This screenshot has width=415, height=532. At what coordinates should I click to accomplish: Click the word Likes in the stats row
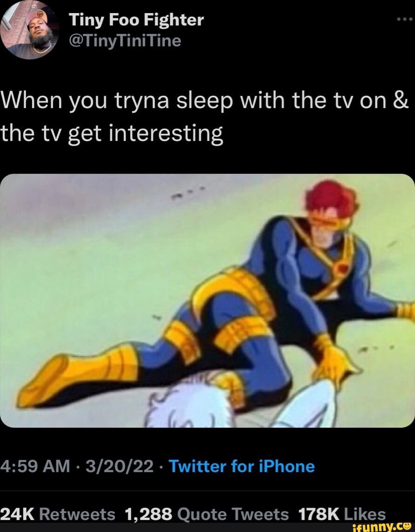(365, 514)
